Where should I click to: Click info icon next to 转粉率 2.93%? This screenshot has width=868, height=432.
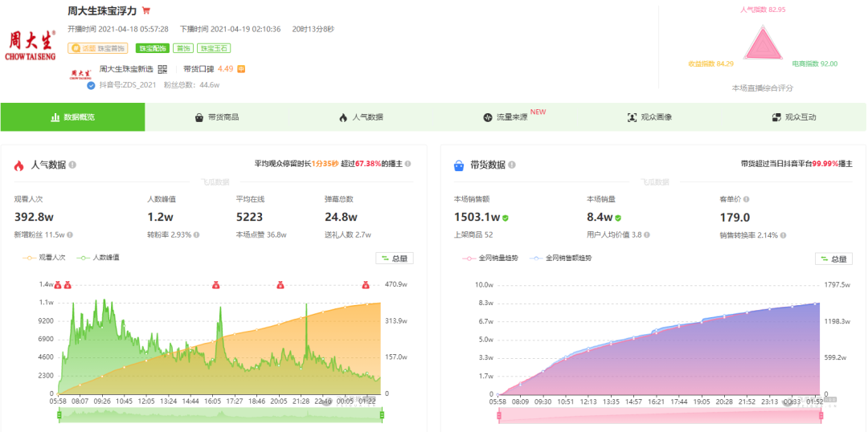(x=197, y=234)
